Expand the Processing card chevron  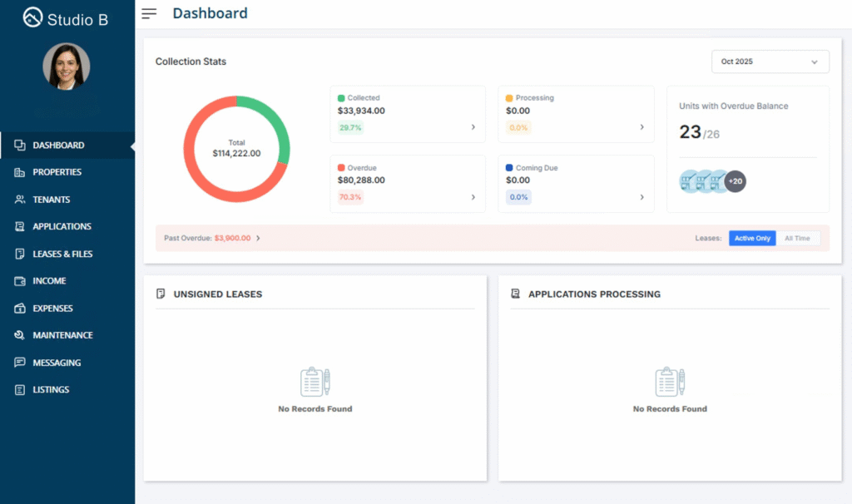(641, 127)
